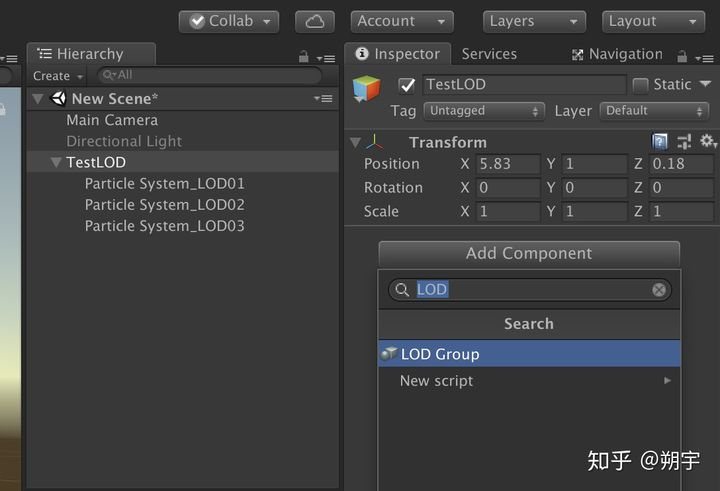Viewport: 720px width, 491px height.
Task: Click the Position Z field 0.18
Action: click(x=681, y=164)
